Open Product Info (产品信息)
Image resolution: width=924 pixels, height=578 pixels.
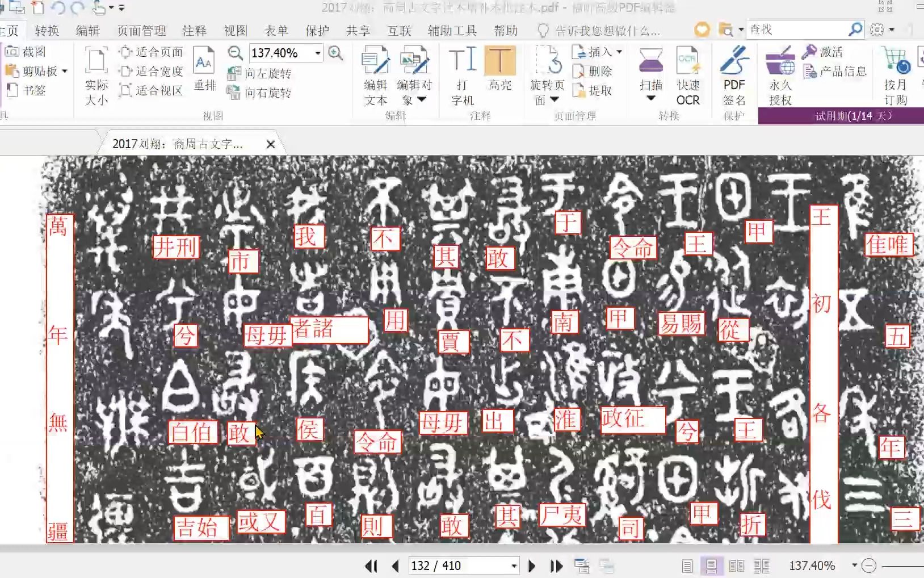click(x=835, y=71)
